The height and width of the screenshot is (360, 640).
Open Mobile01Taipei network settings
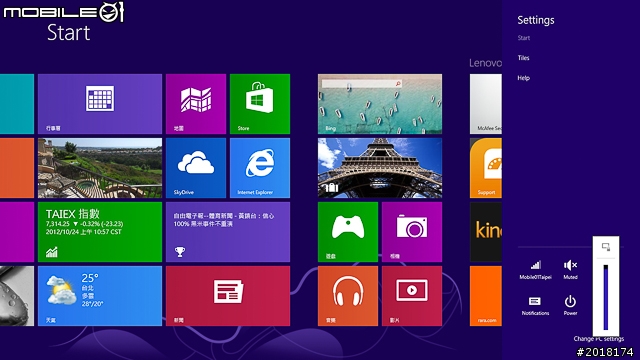pyautogui.click(x=536, y=270)
